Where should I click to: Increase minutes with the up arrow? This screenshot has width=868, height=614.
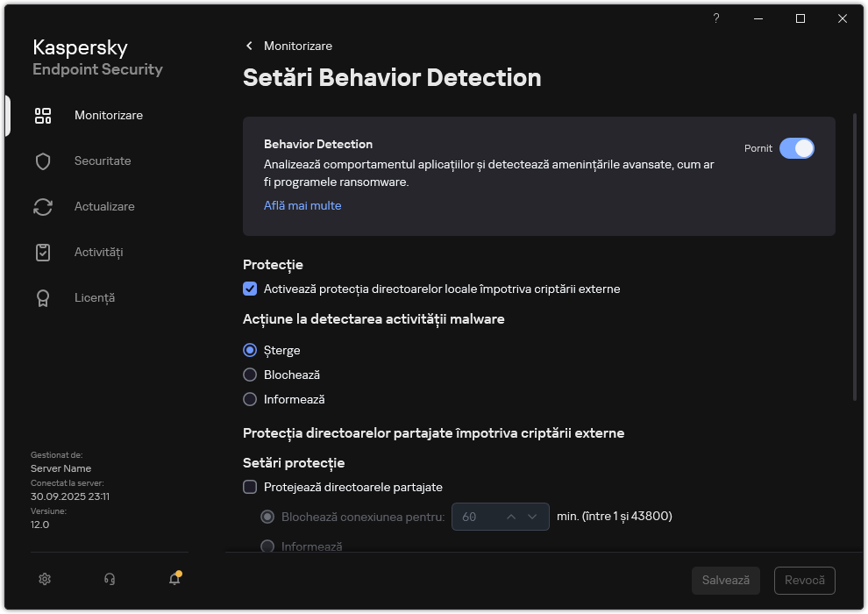(511, 517)
